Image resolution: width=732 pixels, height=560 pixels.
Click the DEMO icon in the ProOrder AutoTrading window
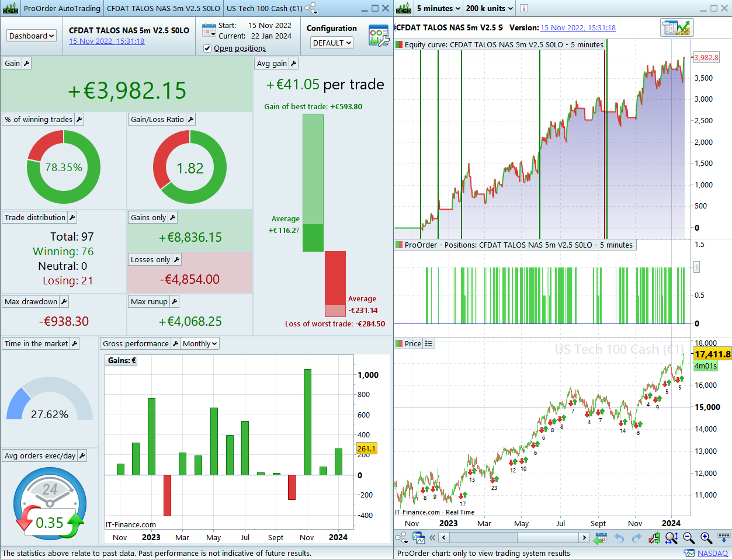[11, 8]
